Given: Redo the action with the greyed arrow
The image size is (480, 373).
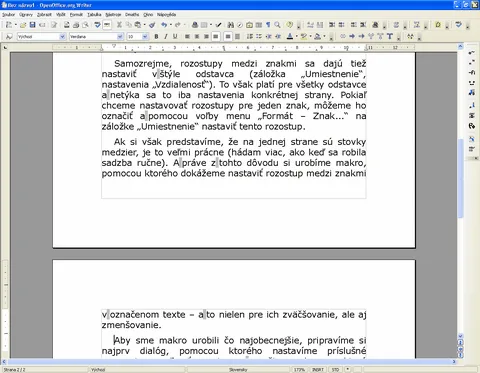Looking at the screenshot, I should (178, 25).
